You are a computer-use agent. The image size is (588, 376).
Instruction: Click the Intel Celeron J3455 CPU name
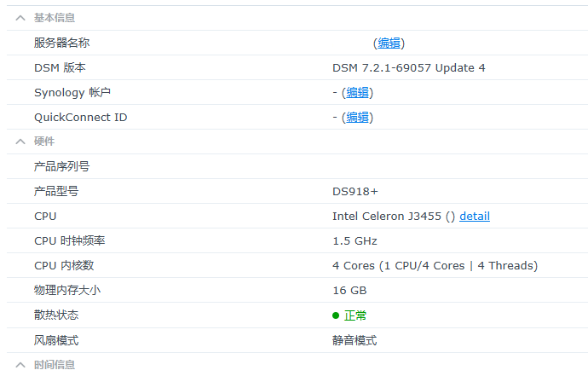pos(387,216)
